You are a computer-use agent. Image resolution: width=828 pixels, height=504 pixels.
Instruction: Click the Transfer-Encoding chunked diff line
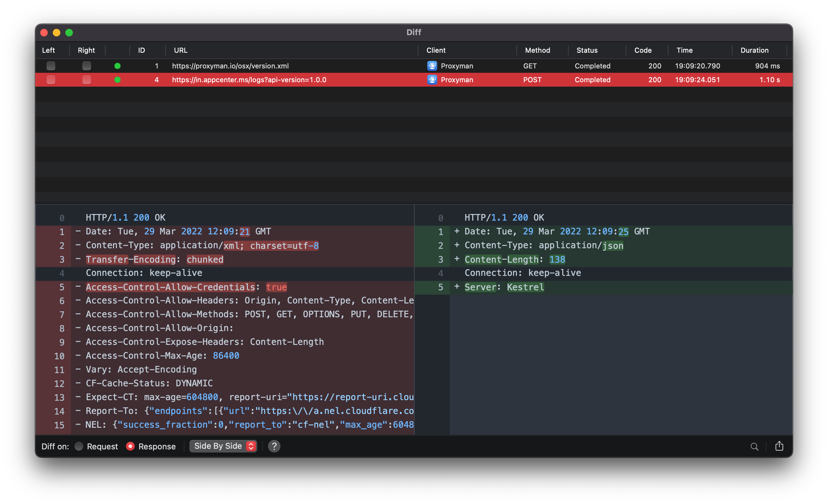pyautogui.click(x=155, y=259)
